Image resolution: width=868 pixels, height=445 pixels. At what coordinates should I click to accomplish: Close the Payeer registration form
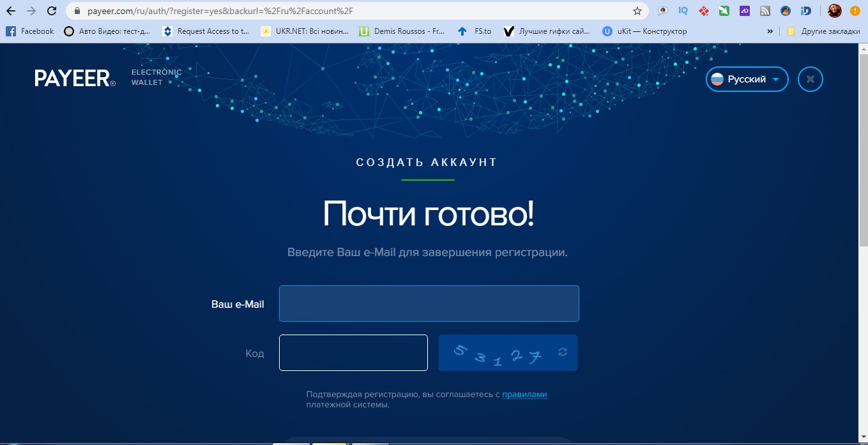coord(811,79)
